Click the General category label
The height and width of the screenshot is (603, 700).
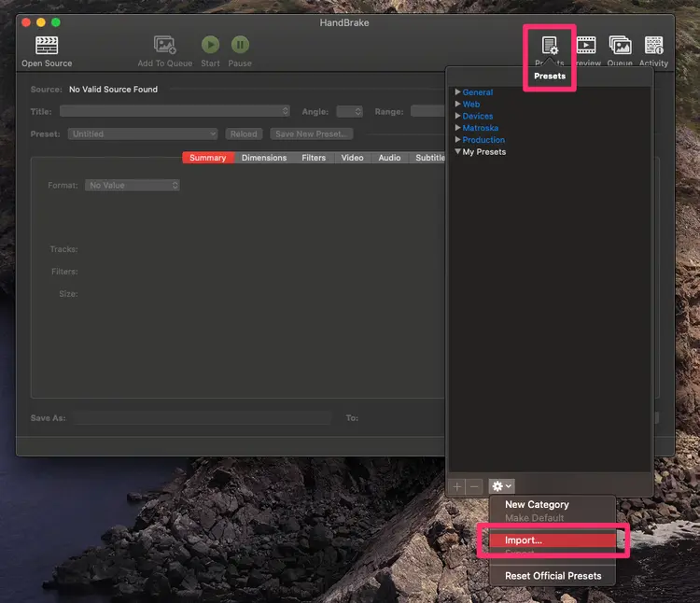coord(477,92)
